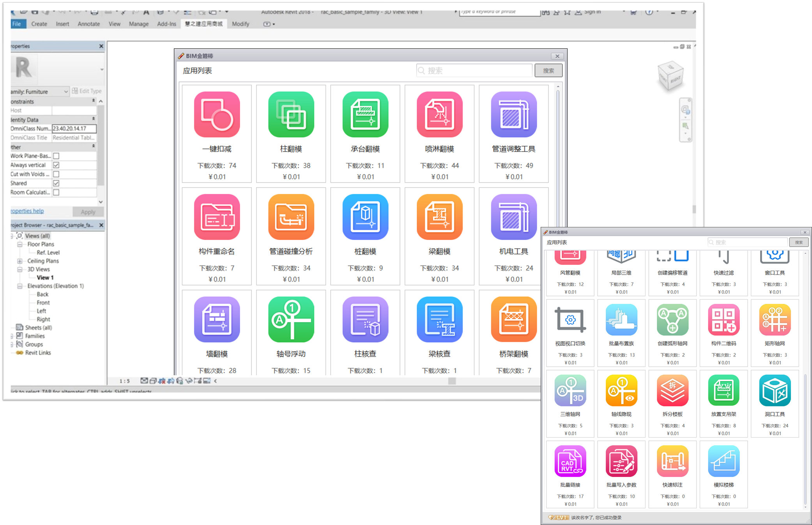The height and width of the screenshot is (525, 812).
Task: Open the 机电工具 app icon
Action: click(514, 217)
